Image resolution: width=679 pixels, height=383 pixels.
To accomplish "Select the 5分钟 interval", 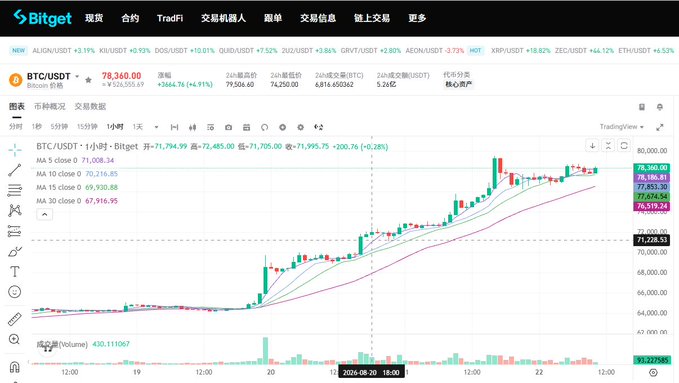I will [59, 127].
